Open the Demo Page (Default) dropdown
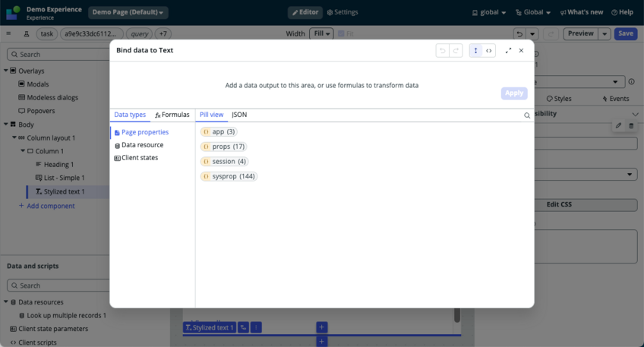 click(128, 12)
